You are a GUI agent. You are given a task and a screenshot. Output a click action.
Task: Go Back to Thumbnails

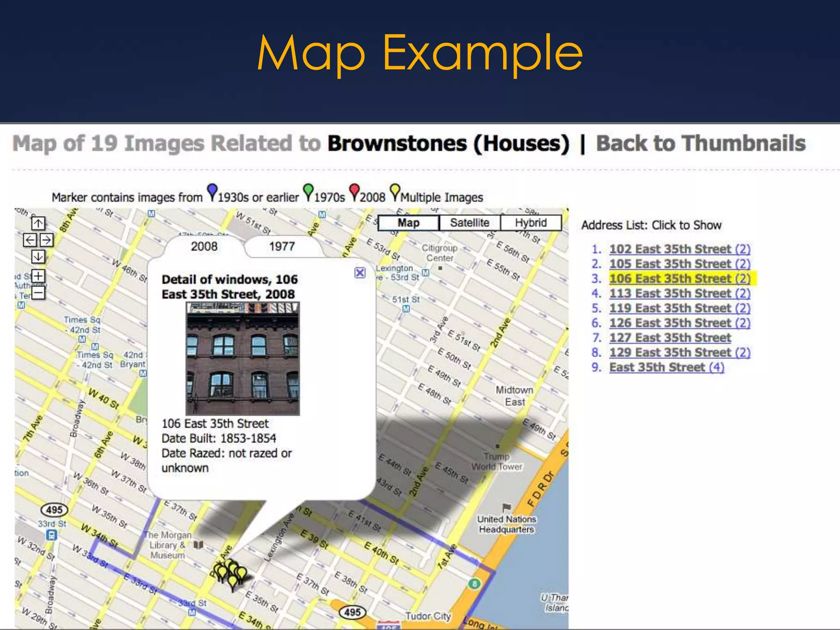(701, 144)
